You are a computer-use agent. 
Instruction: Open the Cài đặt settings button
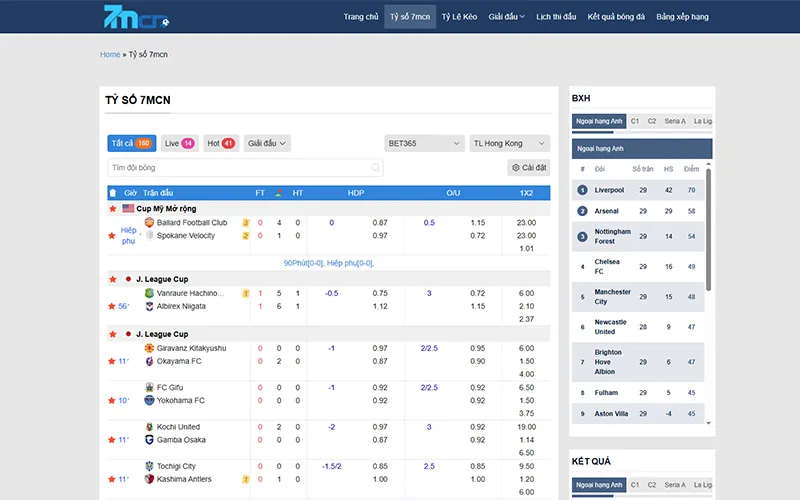pos(529,168)
